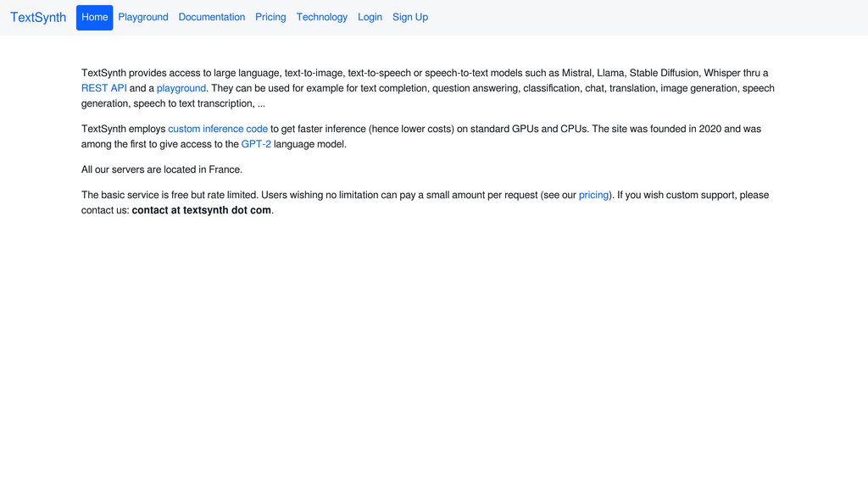868x488 pixels.
Task: Click the bold contact at textsynth dot com text
Action: pos(202,210)
